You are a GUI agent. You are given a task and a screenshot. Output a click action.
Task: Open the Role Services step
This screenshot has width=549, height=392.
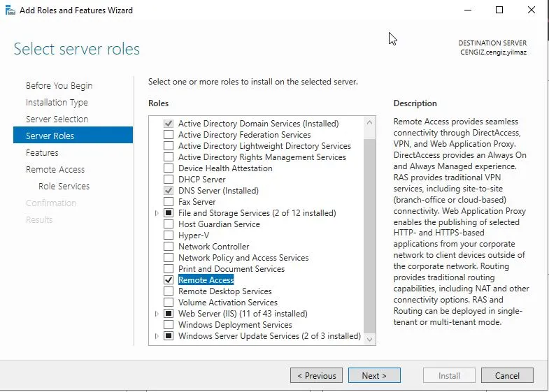[x=64, y=187]
